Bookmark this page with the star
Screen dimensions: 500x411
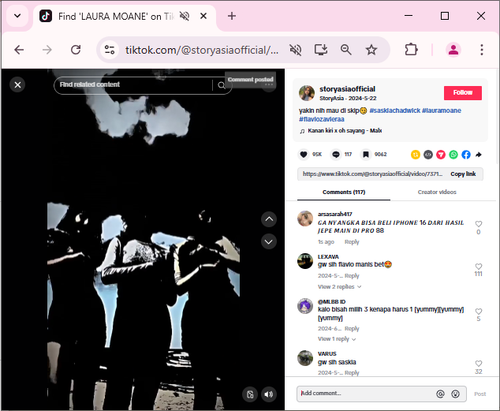371,50
